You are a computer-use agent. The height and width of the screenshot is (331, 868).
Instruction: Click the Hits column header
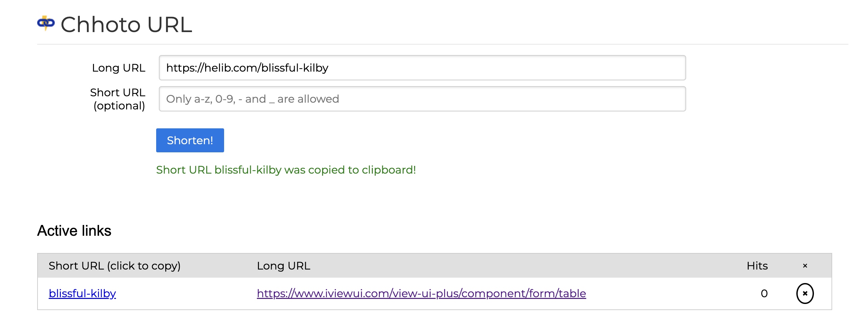[757, 266]
